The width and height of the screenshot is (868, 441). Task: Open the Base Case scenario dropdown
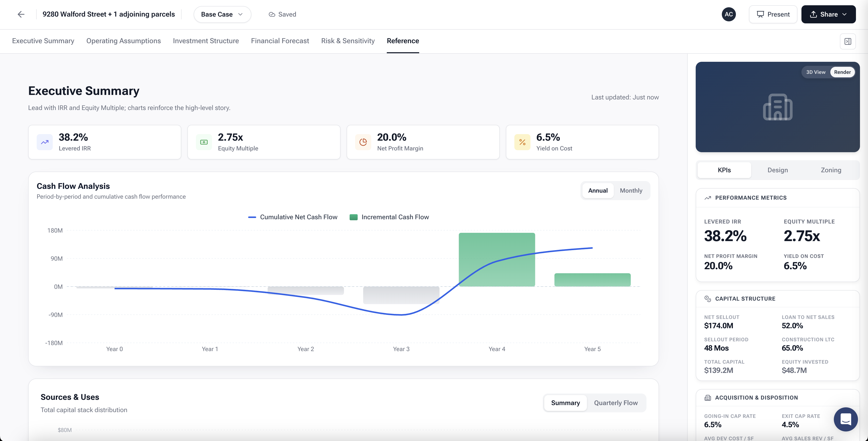click(222, 14)
